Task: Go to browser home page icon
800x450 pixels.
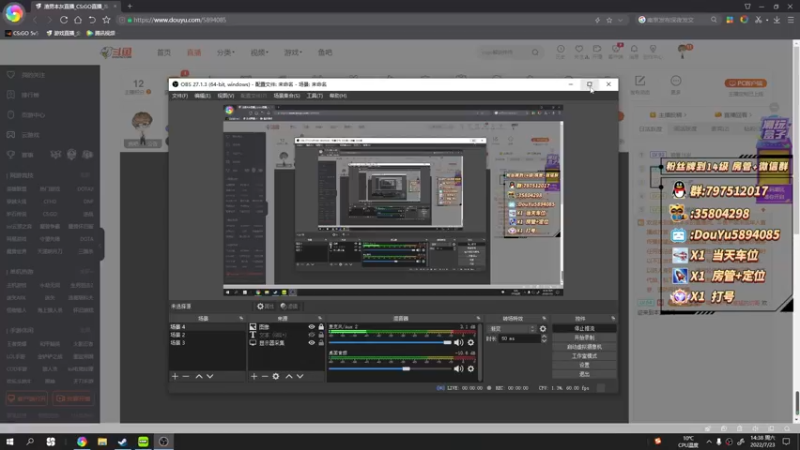Action: click(78, 20)
